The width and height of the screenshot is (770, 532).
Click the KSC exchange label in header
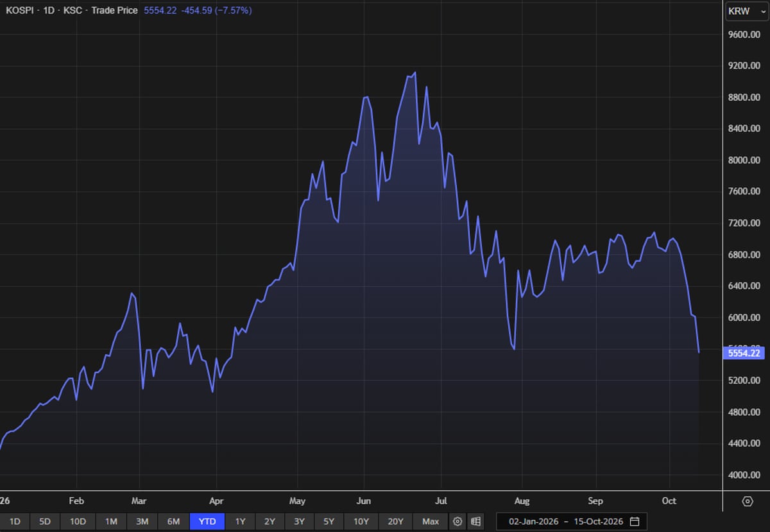(x=73, y=11)
